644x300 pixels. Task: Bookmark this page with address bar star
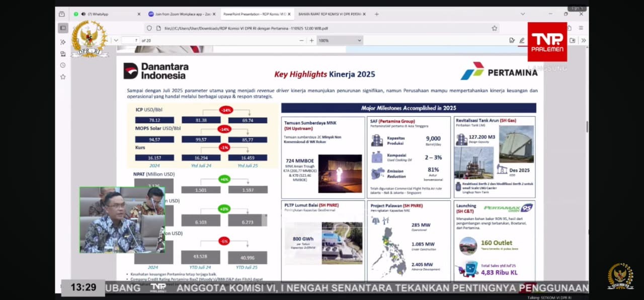point(495,28)
